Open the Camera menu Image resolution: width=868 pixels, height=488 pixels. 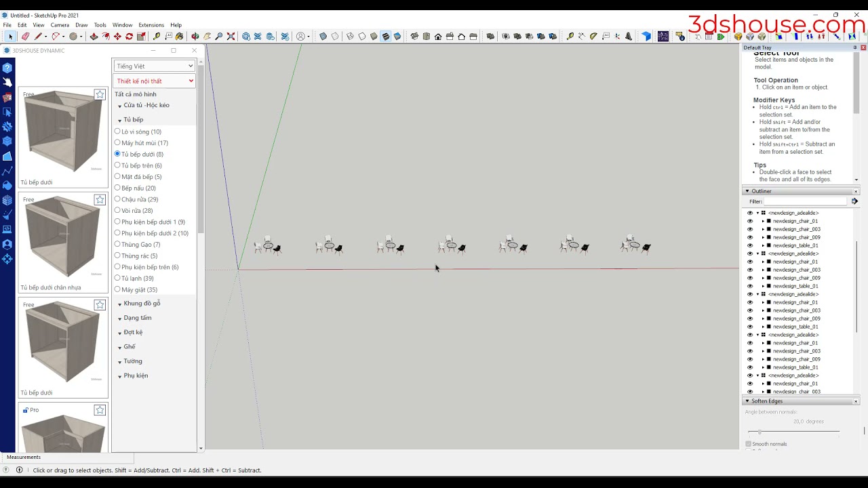(60, 25)
